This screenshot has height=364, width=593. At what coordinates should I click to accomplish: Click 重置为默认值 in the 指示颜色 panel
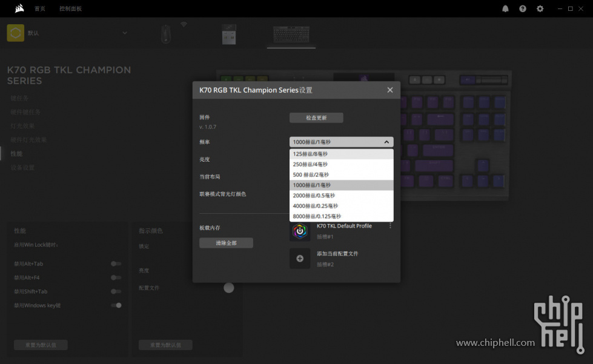(165, 345)
